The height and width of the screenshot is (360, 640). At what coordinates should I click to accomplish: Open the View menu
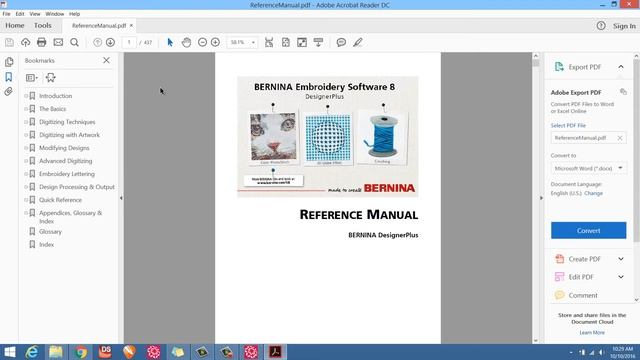35,14
